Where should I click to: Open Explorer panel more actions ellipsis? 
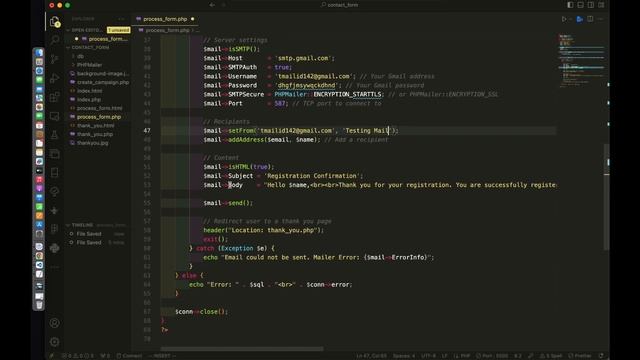(121, 19)
